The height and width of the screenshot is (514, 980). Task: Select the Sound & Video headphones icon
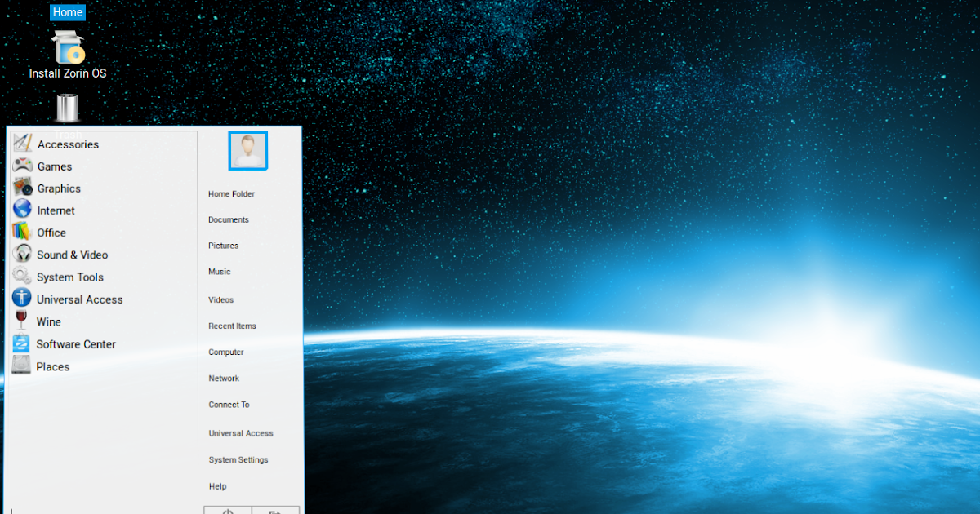tap(21, 253)
